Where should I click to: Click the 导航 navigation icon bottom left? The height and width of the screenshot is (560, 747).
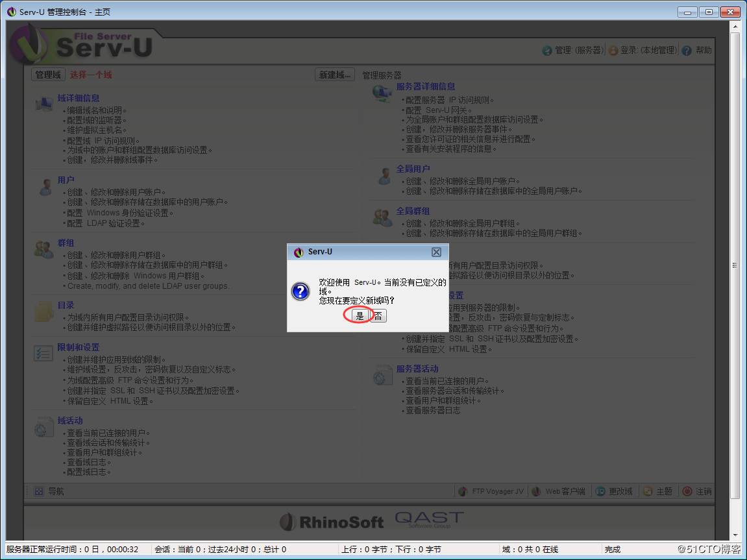coord(39,491)
